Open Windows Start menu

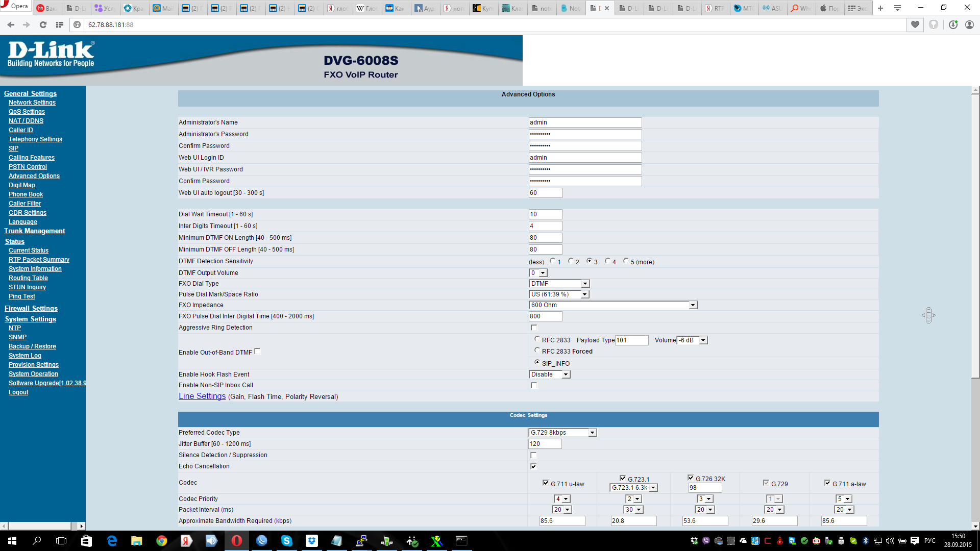pos(12,541)
